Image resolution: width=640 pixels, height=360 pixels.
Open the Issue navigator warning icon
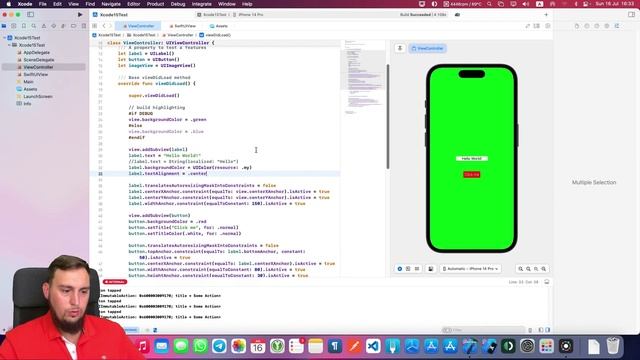click(x=44, y=26)
